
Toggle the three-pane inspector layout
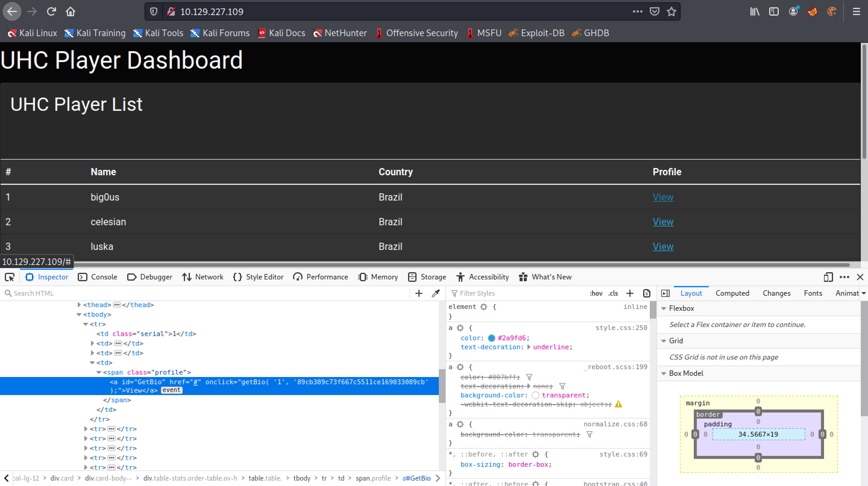(x=665, y=294)
